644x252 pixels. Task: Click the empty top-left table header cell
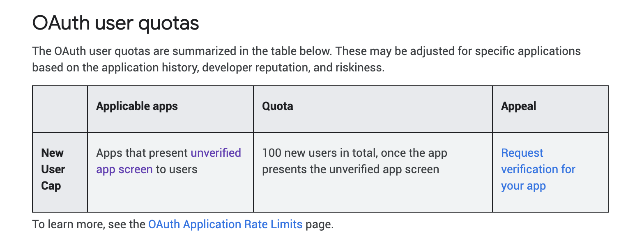pyautogui.click(x=60, y=109)
